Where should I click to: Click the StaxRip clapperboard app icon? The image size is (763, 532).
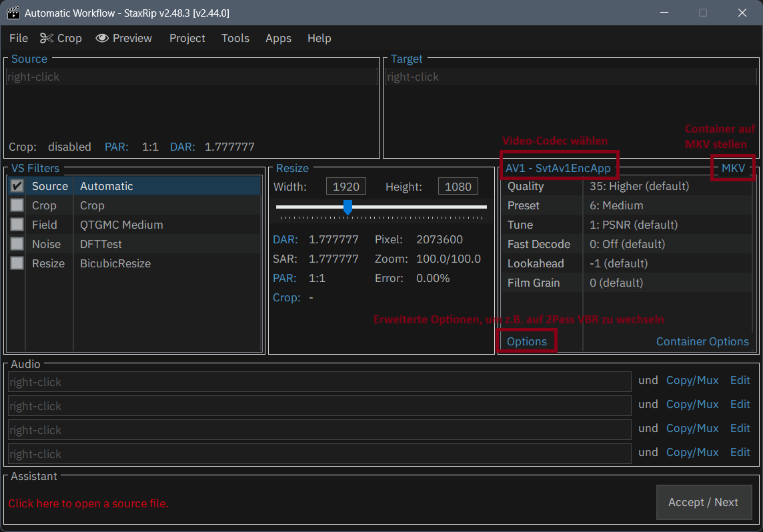tap(13, 13)
